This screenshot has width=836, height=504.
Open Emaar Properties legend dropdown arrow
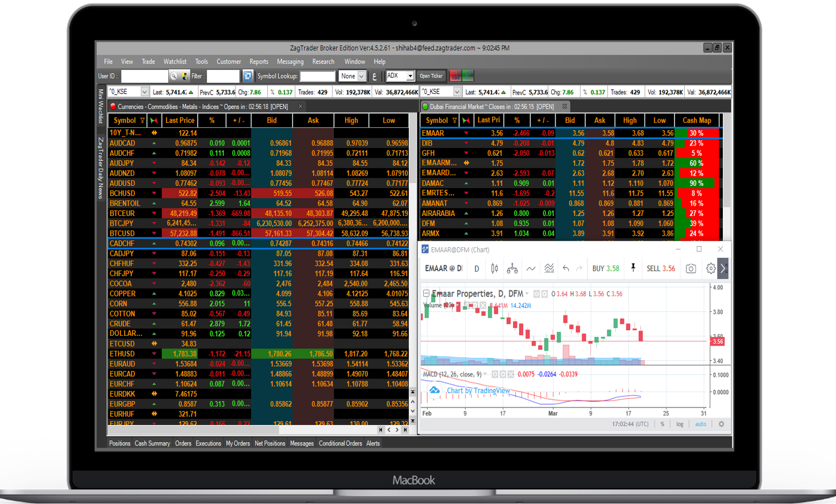point(527,294)
